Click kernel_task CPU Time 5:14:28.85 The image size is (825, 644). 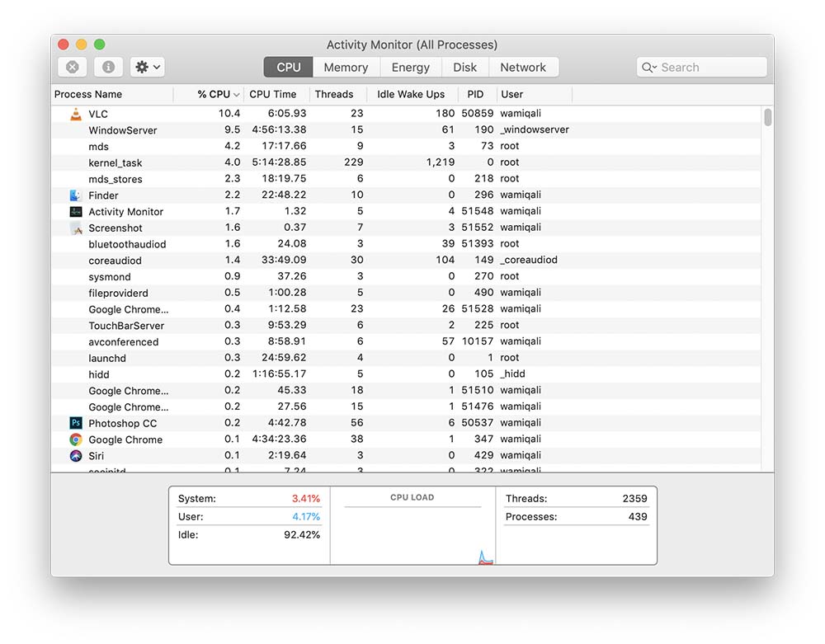(279, 162)
